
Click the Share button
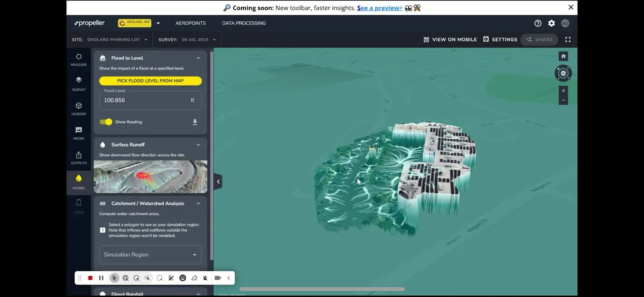point(539,39)
